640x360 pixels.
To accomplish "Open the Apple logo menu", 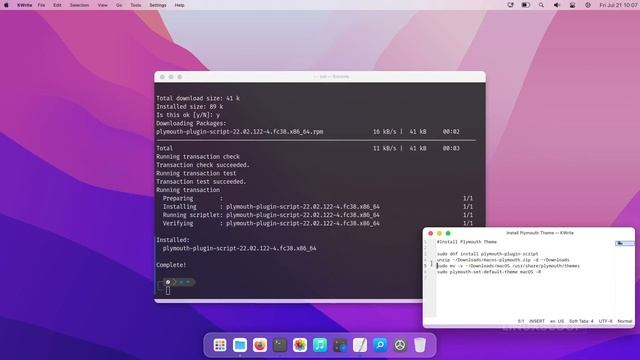I will click(x=6, y=5).
